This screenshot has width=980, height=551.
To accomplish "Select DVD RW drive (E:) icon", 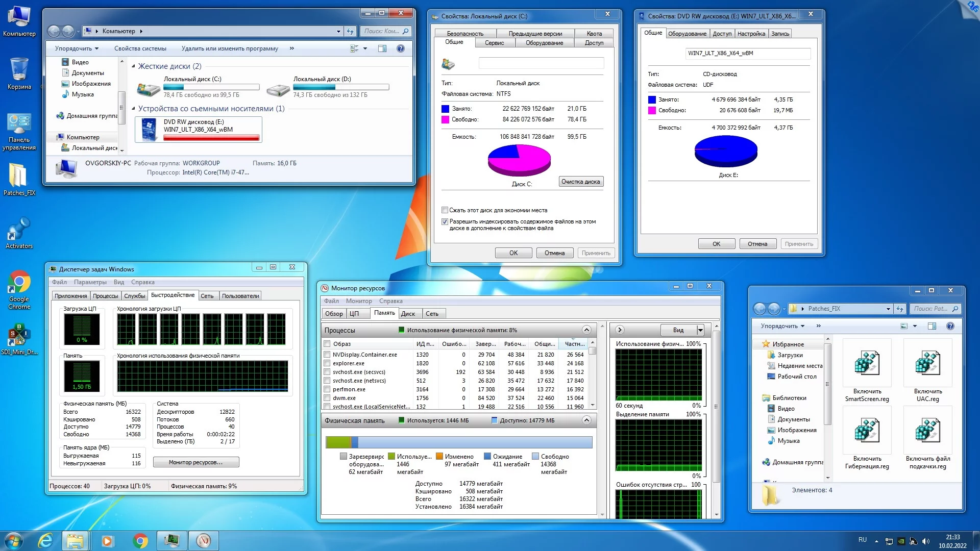I will coord(149,129).
